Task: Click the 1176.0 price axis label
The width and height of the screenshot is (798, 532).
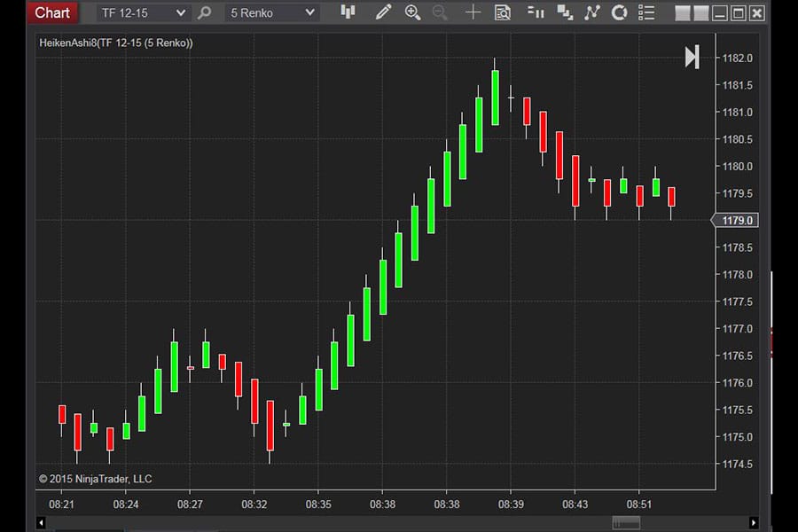Action: [x=737, y=383]
